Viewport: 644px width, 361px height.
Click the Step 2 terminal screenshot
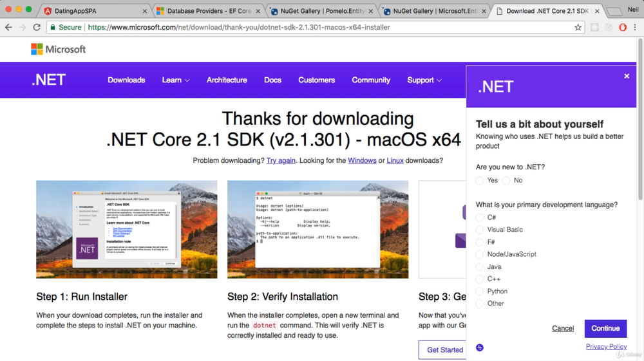[318, 229]
